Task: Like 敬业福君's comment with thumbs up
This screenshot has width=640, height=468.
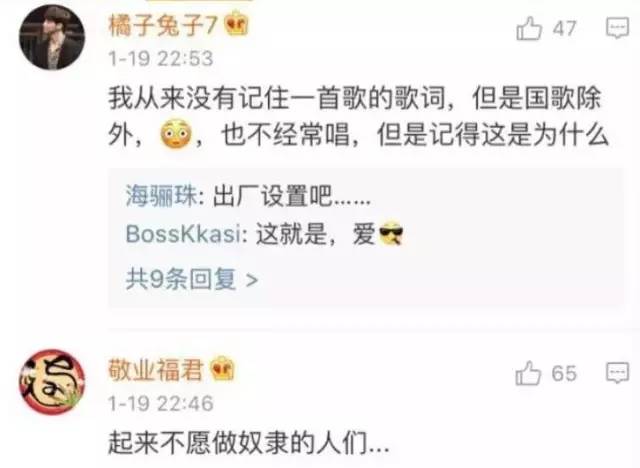Action: pos(528,373)
